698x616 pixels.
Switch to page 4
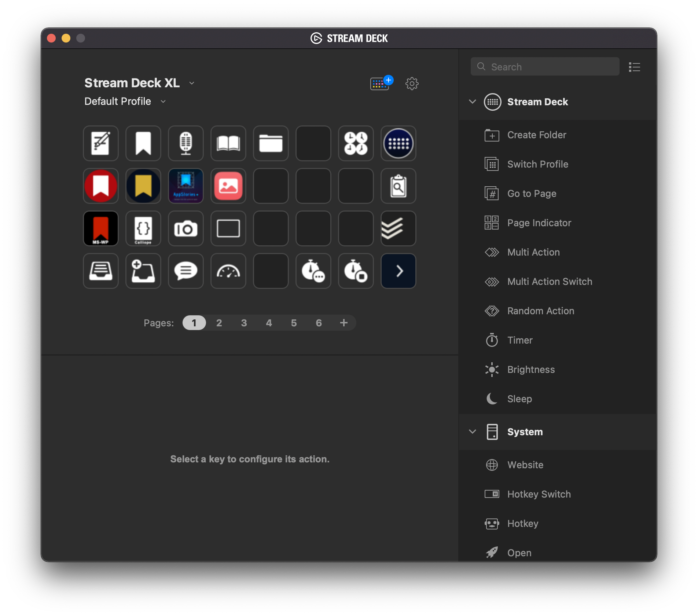[269, 323]
